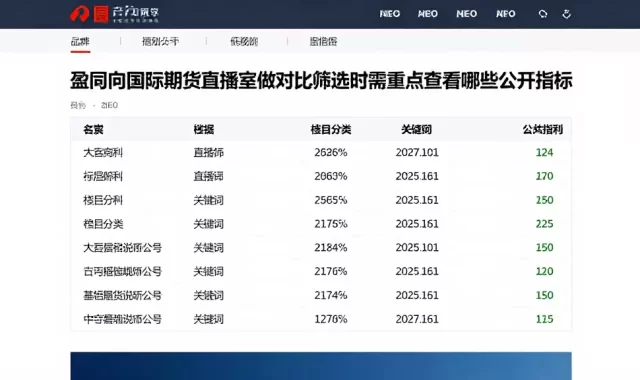Click the white site name beside logo
Viewport: 640px width, 380px height.
coord(136,14)
